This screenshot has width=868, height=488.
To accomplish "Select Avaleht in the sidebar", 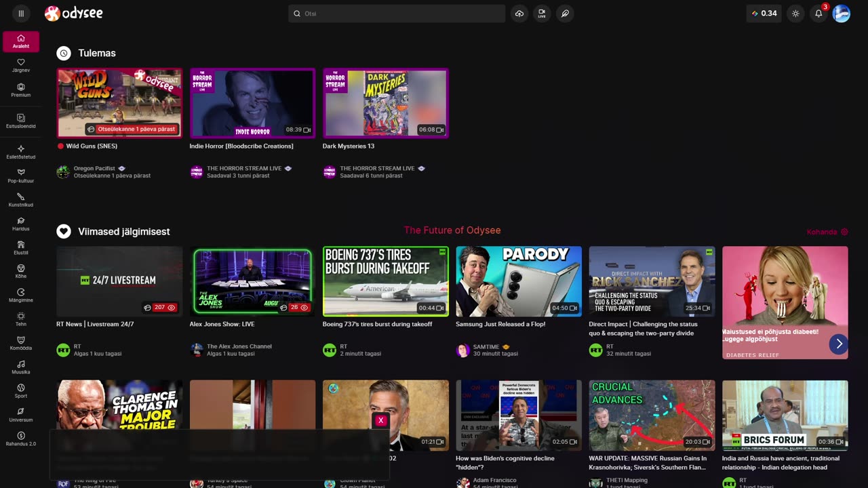I will point(21,41).
